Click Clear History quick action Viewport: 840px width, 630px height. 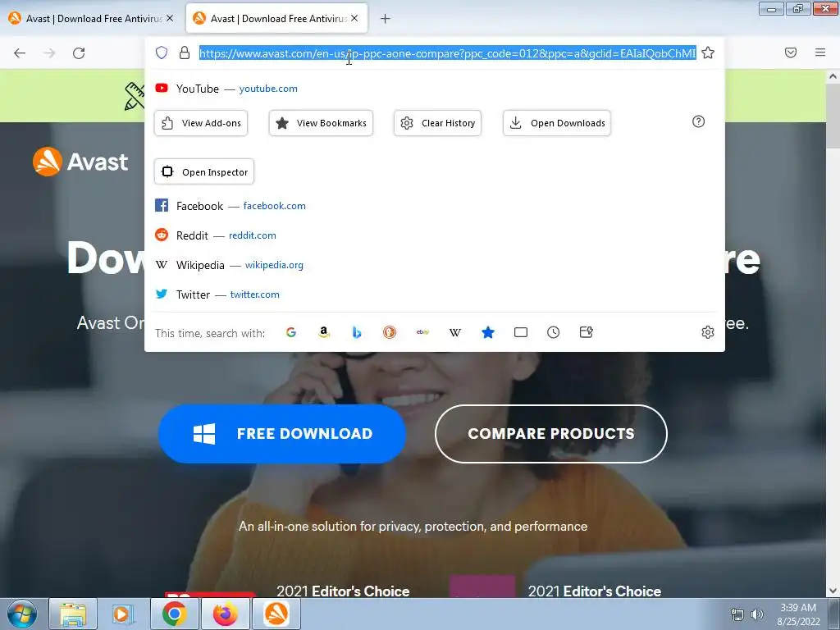coord(438,123)
